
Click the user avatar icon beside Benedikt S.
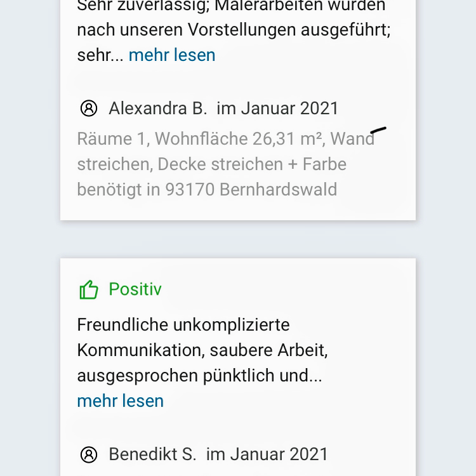(x=89, y=454)
